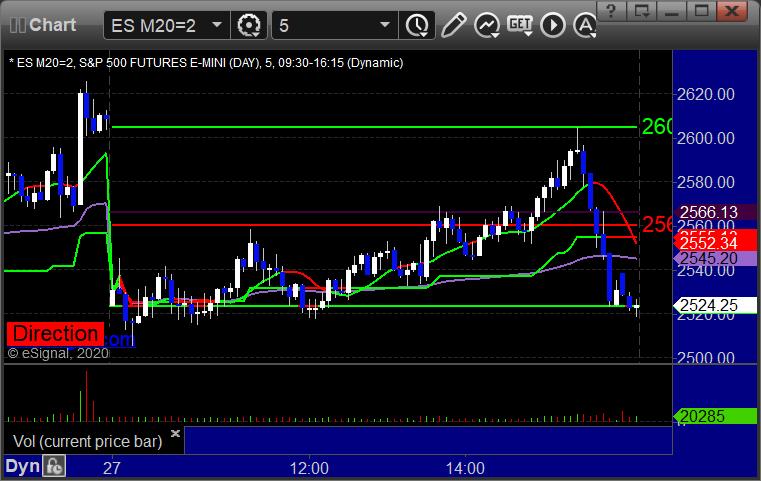Image resolution: width=761 pixels, height=481 pixels.
Task: Click the 2524.25 current price marker
Action: tap(714, 305)
